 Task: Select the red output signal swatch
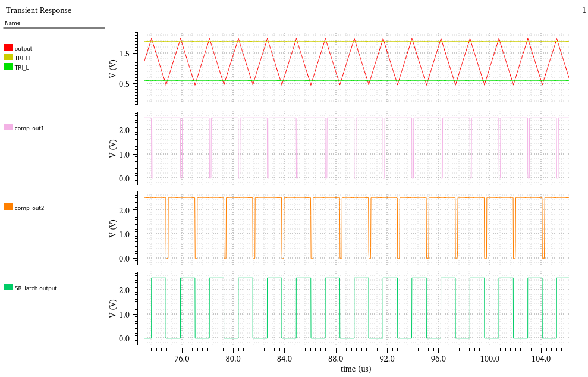coord(8,48)
